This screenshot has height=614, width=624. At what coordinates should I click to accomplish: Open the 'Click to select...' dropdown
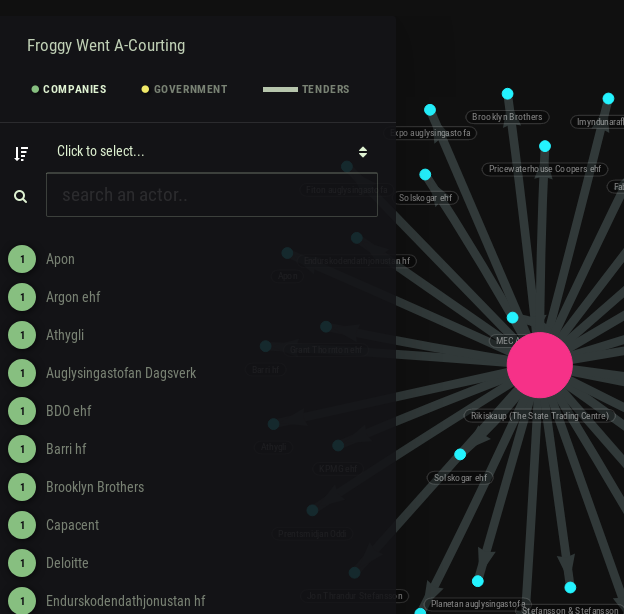212,152
